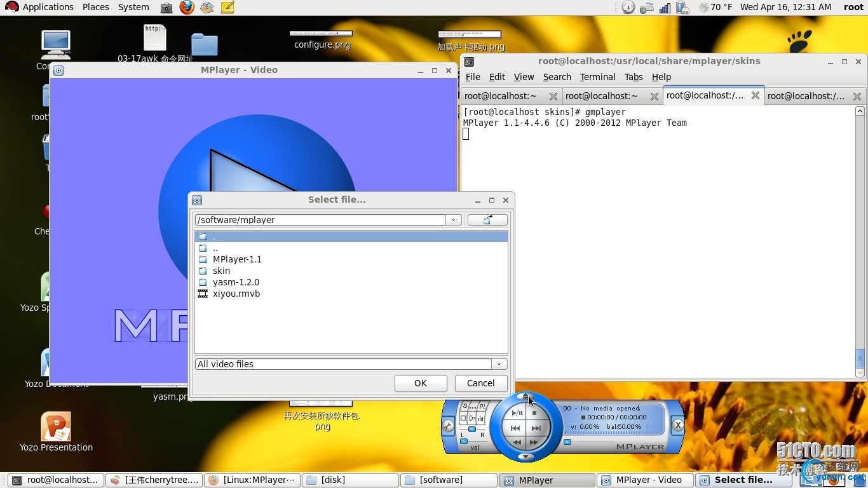This screenshot has width=868, height=488.
Task: Go up one directory in Select file dialog
Action: [x=487, y=220]
